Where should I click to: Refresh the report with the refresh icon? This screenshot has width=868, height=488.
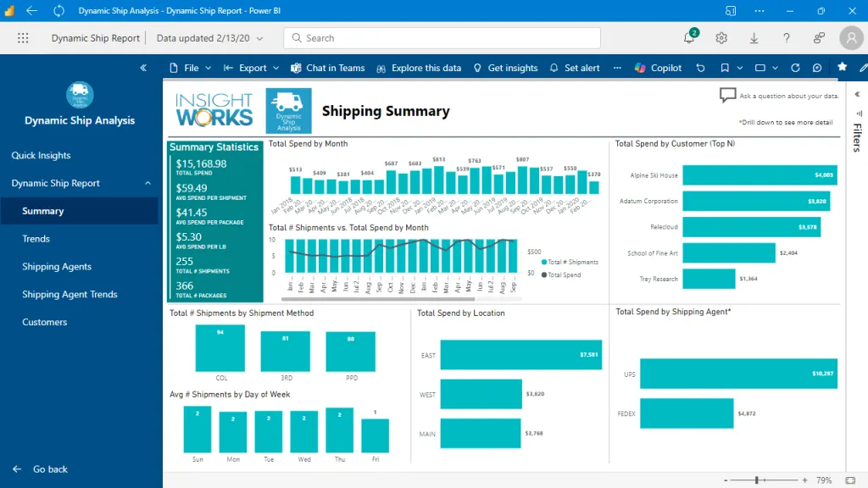pyautogui.click(x=795, y=68)
